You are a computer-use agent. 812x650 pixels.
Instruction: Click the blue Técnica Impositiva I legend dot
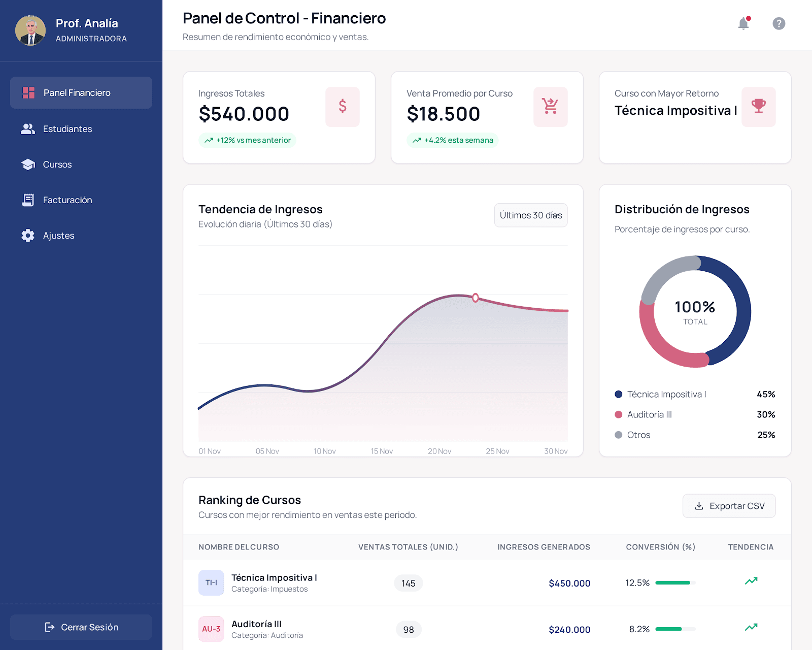(x=618, y=394)
